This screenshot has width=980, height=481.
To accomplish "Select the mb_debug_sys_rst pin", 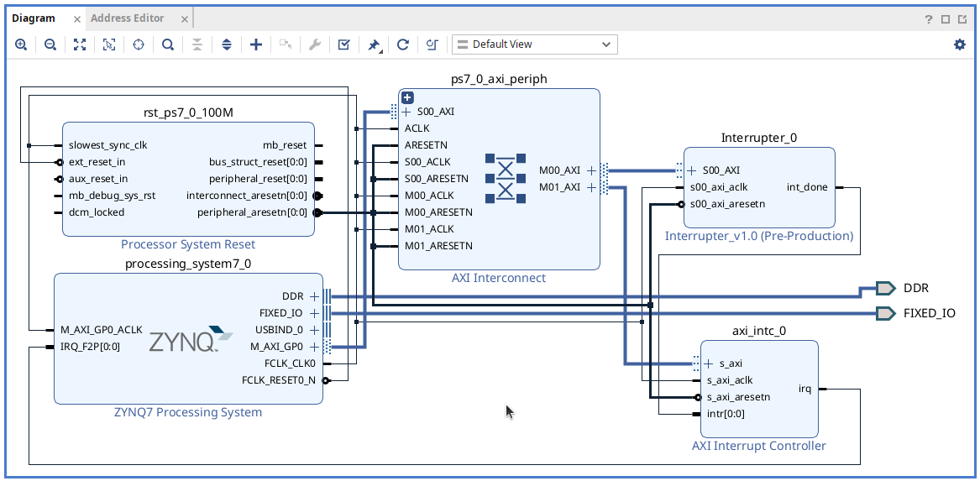I will (x=112, y=196).
